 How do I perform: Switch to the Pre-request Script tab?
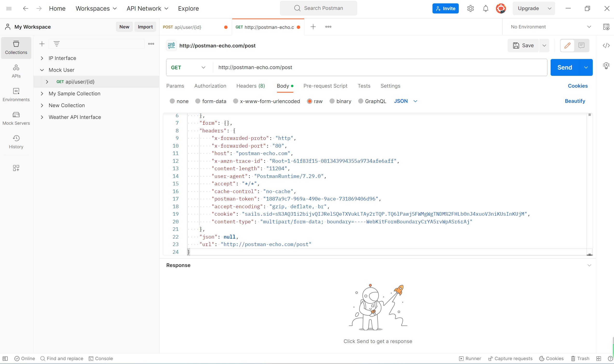pos(325,86)
